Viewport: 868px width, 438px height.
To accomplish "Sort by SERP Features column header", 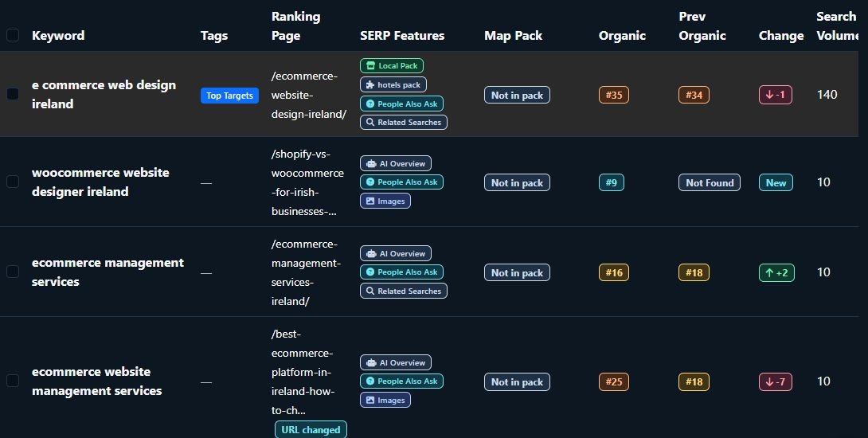I will [402, 36].
